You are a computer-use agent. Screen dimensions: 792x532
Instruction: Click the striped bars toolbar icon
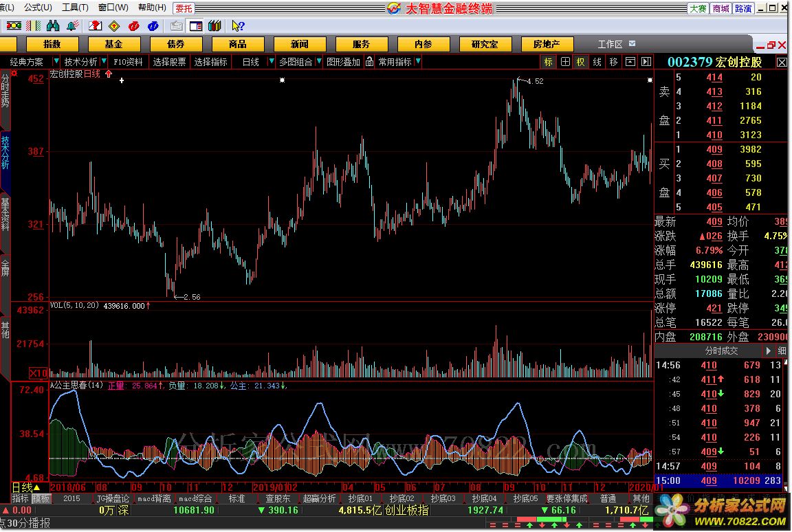tap(33, 25)
